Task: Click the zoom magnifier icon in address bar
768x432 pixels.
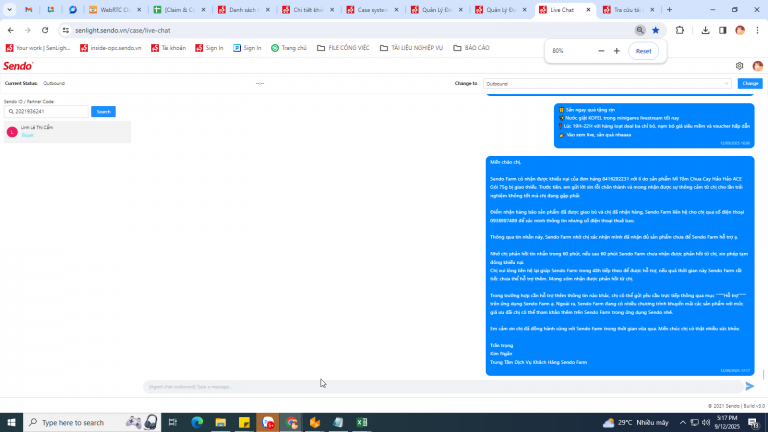Action: 640,30
